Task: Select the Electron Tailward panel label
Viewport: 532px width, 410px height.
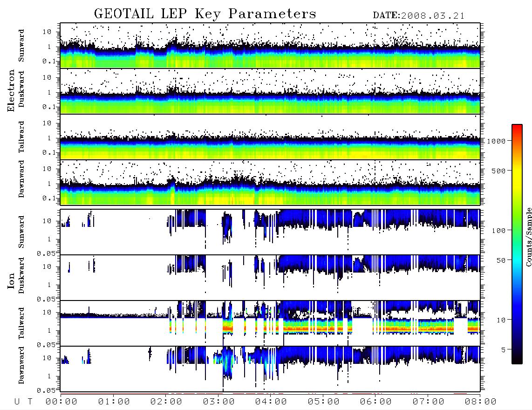Action: tap(21, 137)
